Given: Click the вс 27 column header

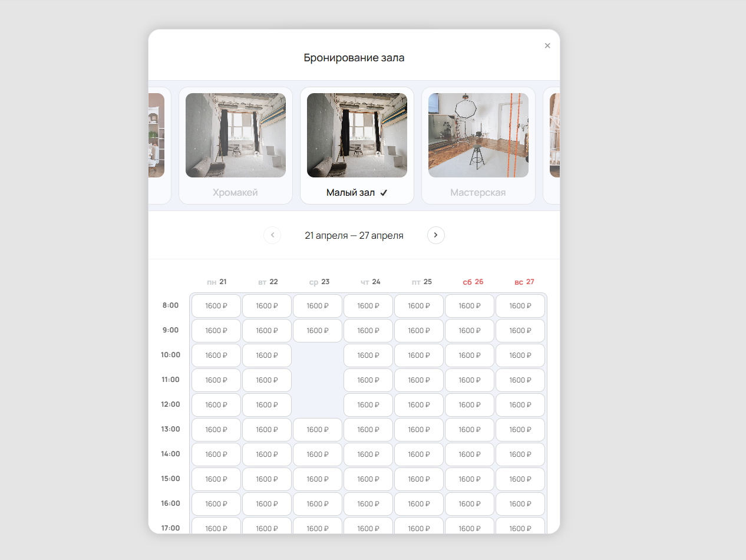Looking at the screenshot, I should pyautogui.click(x=524, y=282).
